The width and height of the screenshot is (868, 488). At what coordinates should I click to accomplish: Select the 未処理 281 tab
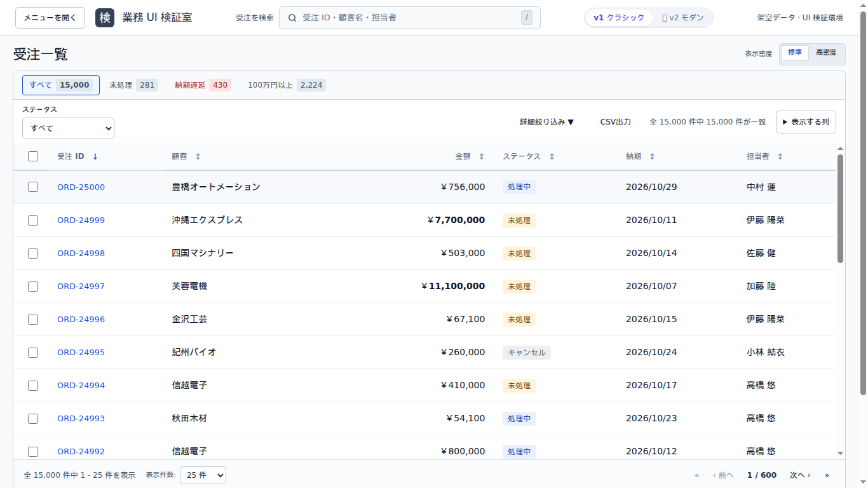(133, 85)
